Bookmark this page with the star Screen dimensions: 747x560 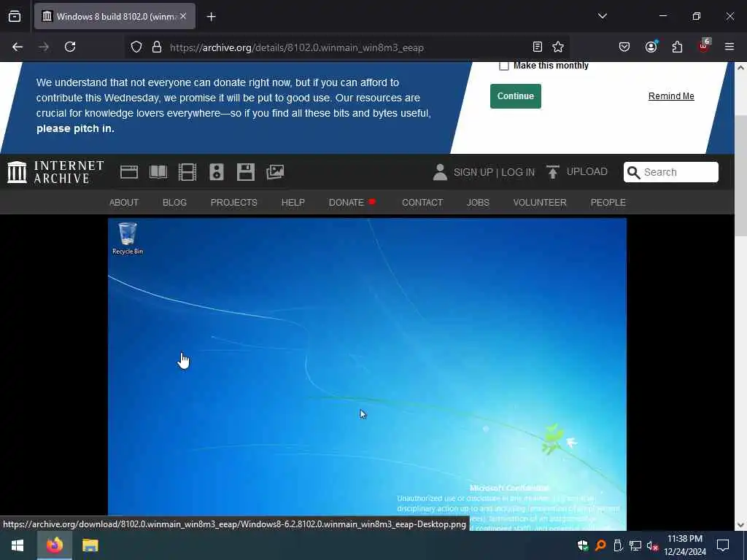pyautogui.click(x=558, y=47)
